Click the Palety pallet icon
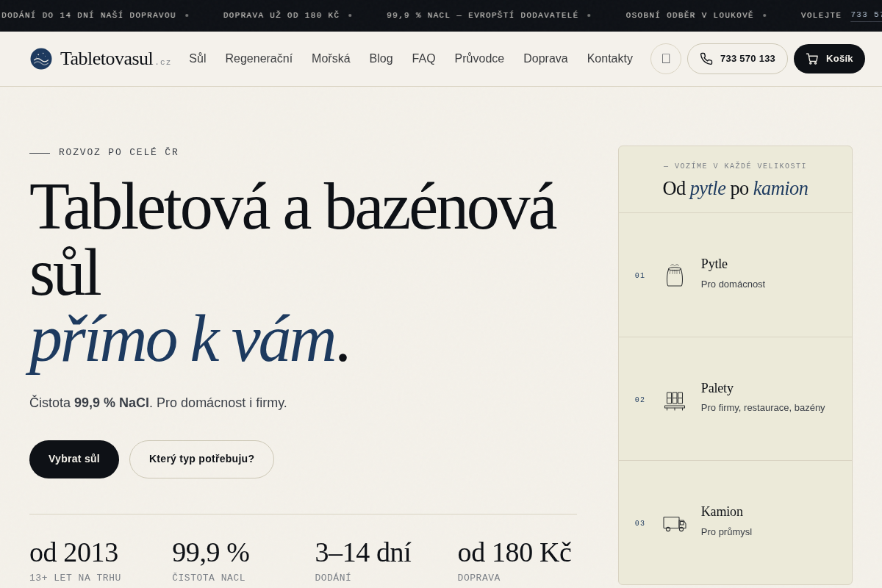882x588 pixels. point(675,400)
